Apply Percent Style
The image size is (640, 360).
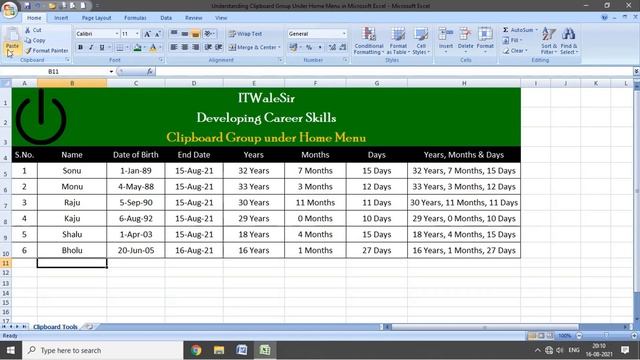point(309,47)
